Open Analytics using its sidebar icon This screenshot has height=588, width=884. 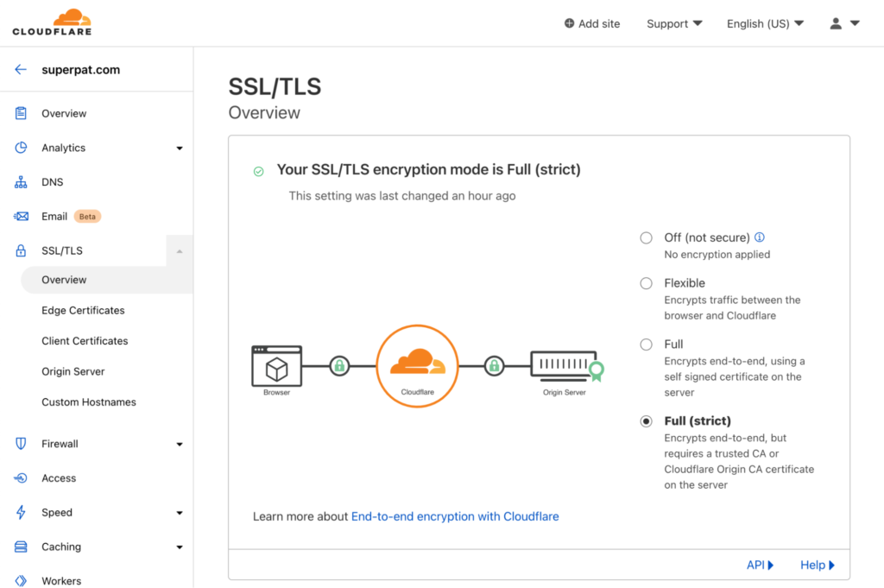click(20, 148)
